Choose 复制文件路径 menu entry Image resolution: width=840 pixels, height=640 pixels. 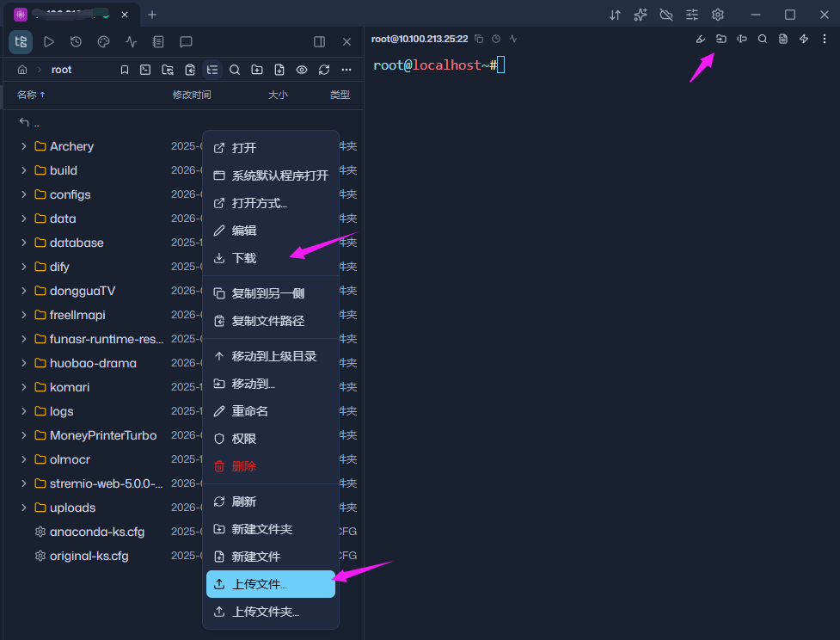coord(271,321)
